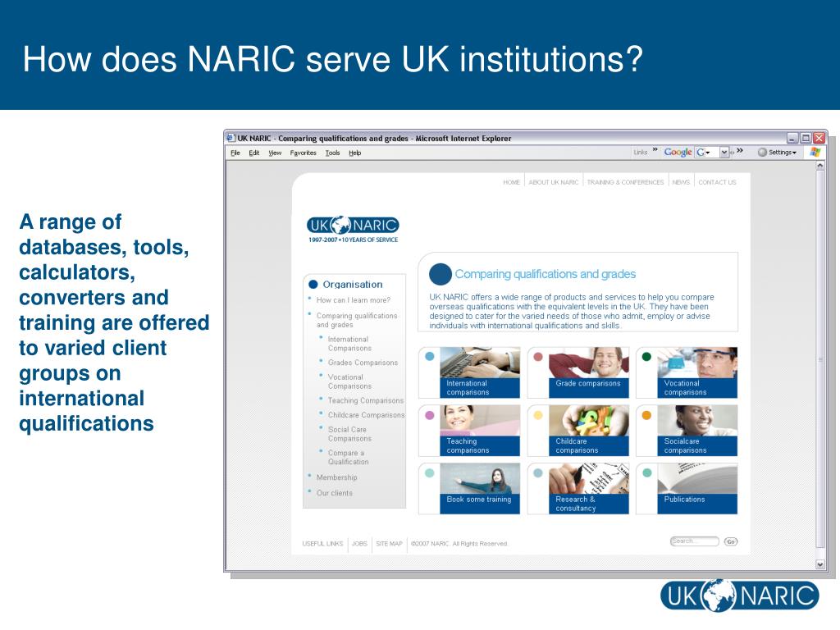The height and width of the screenshot is (630, 840).
Task: Open the NEWS link
Action: [x=681, y=182]
